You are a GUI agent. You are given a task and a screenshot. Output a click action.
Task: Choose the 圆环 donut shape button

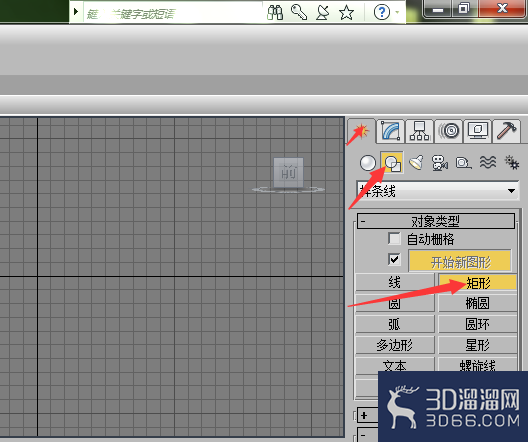pos(477,324)
